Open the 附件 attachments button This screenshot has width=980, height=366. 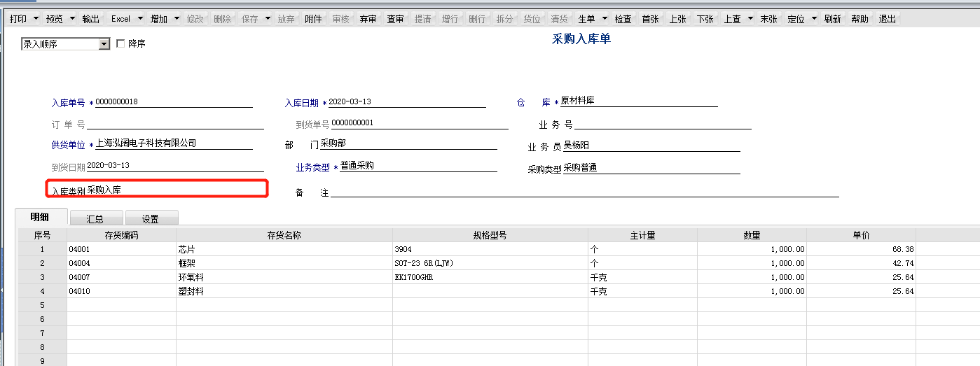pyautogui.click(x=313, y=20)
